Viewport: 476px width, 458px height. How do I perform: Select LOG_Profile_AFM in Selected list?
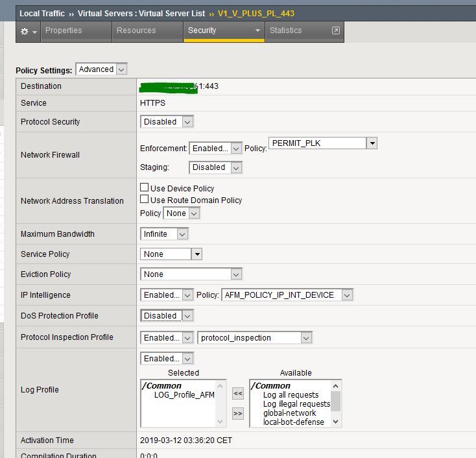[184, 394]
